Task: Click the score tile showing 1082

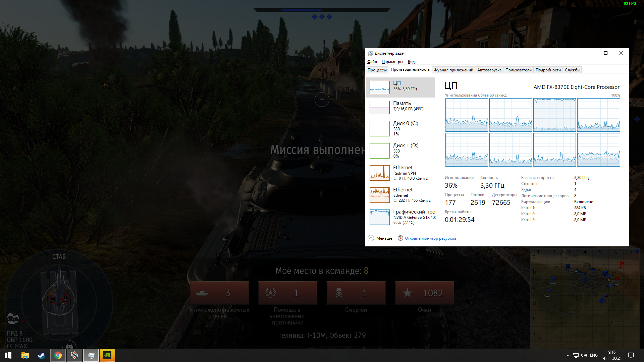Action: click(x=424, y=293)
